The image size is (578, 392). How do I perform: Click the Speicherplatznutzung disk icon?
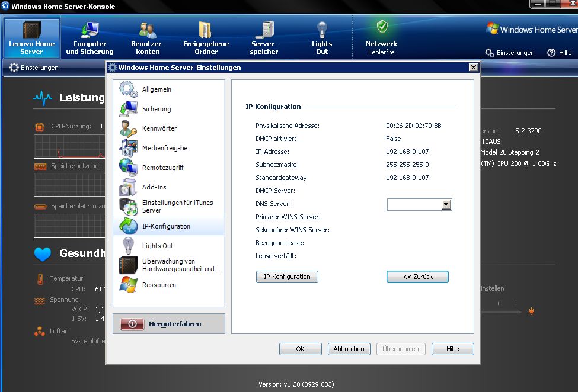pos(40,207)
